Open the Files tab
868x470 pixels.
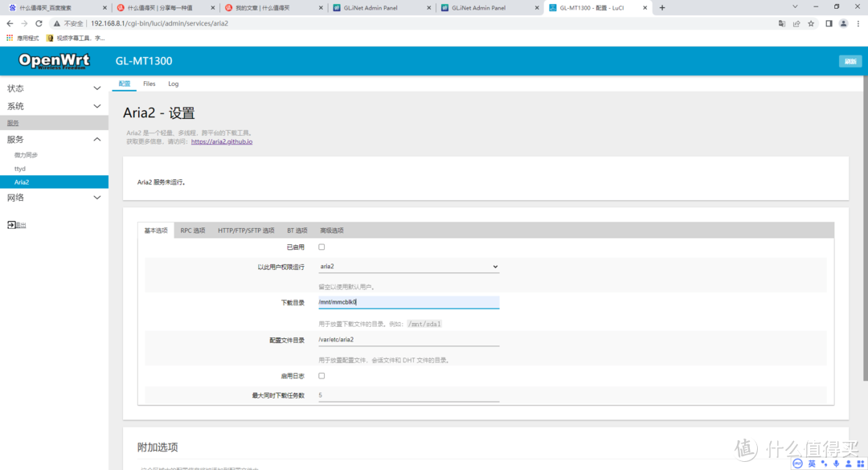pos(149,84)
